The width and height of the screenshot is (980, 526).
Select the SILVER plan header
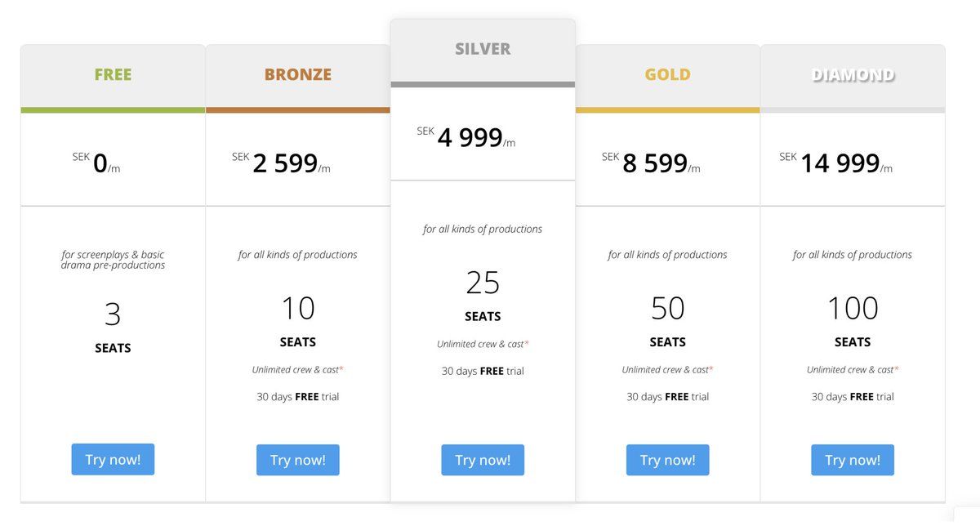483,49
